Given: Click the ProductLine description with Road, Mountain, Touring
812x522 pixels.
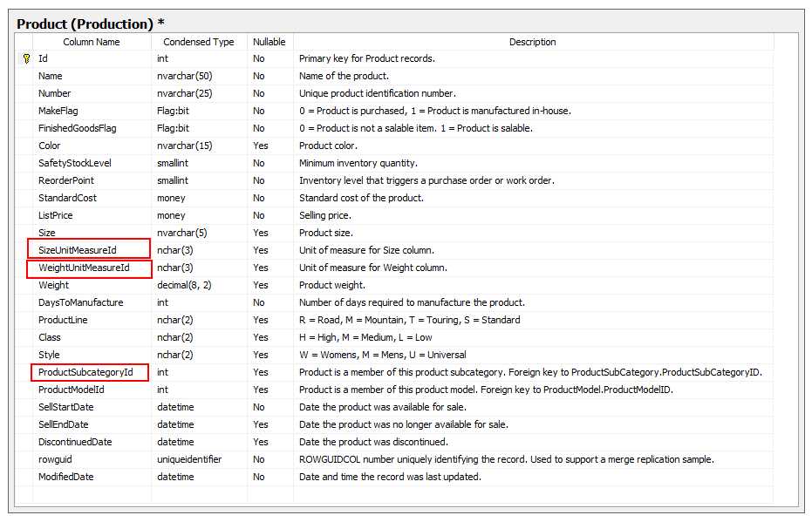Looking at the screenshot, I should (410, 320).
